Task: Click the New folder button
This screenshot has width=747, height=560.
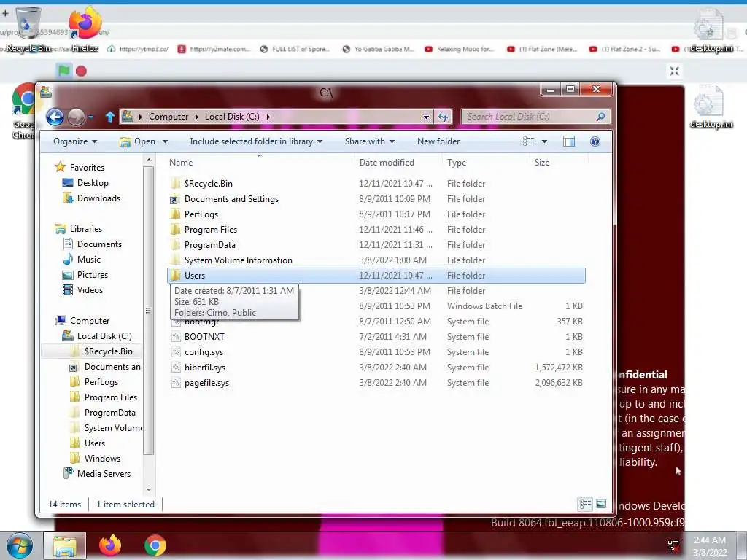Action: [x=438, y=141]
